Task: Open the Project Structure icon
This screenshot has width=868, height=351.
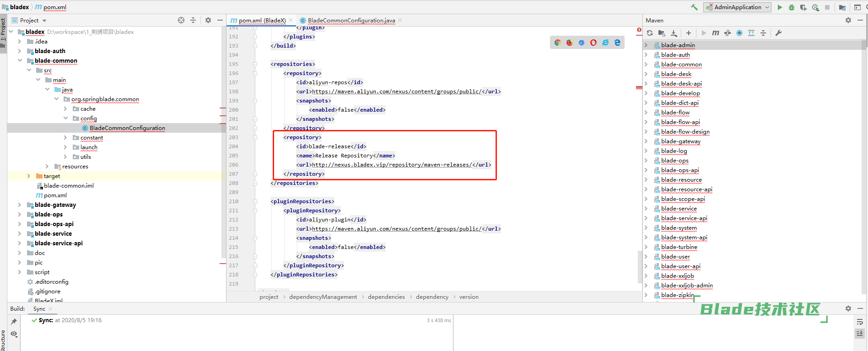Action: point(842,7)
